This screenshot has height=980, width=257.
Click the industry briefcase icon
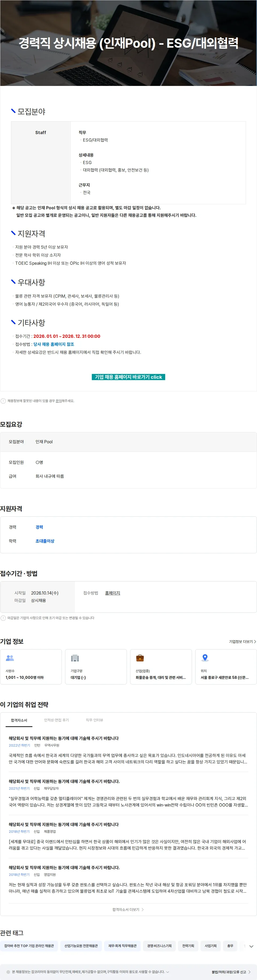pyautogui.click(x=140, y=658)
